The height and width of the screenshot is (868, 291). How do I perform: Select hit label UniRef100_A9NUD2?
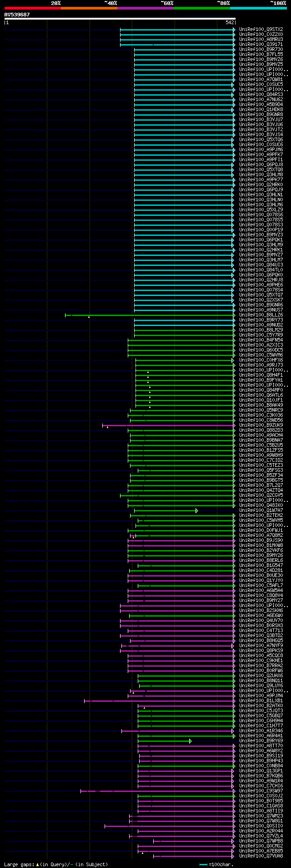click(x=261, y=325)
